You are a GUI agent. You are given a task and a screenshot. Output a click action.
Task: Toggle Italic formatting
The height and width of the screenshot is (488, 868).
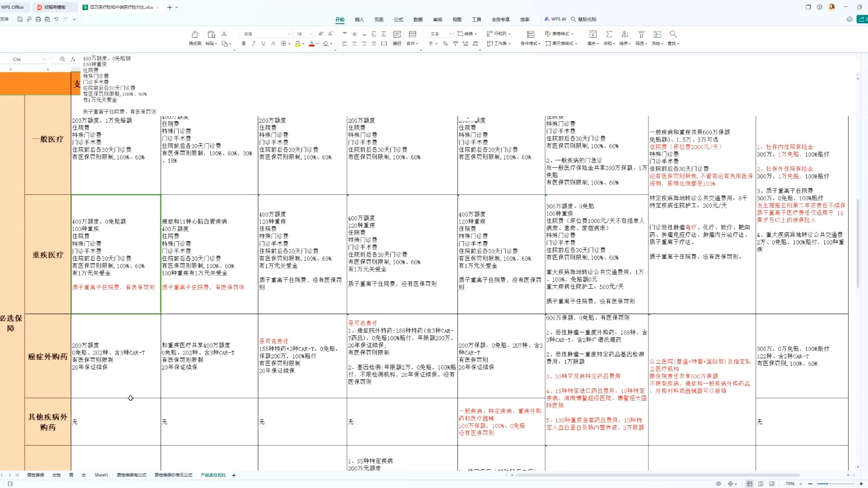tap(254, 43)
